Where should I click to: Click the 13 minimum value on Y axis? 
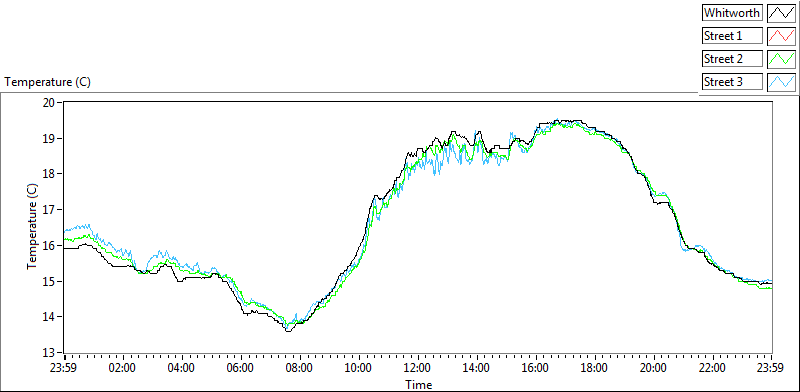(x=49, y=353)
